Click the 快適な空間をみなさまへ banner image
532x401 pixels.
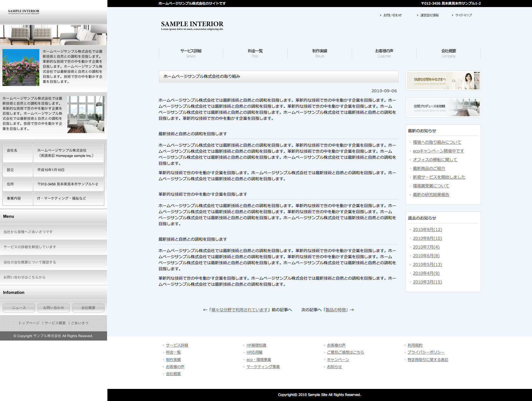[x=443, y=81]
